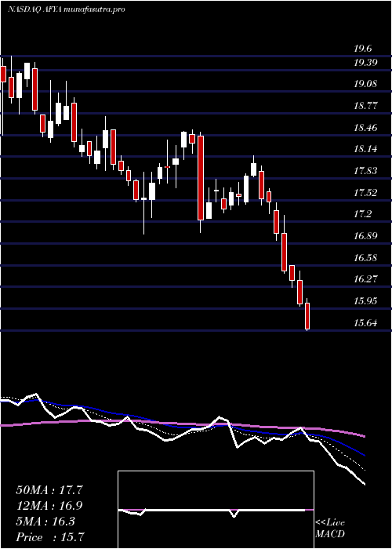
Task: Click the 18.14 price level label
Action: point(365,149)
